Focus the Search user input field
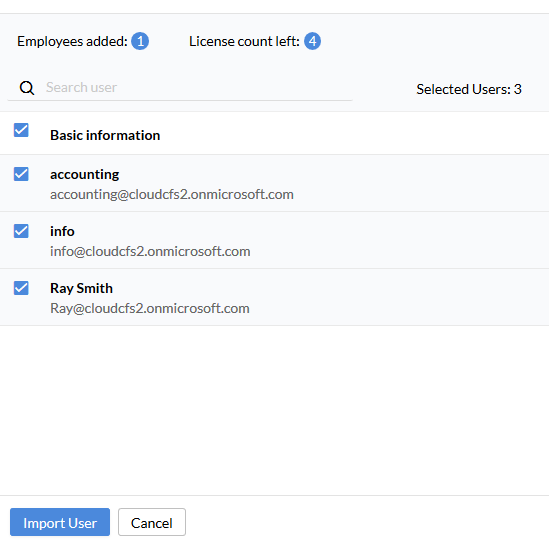Viewport: 549px width, 540px height. 198,88
